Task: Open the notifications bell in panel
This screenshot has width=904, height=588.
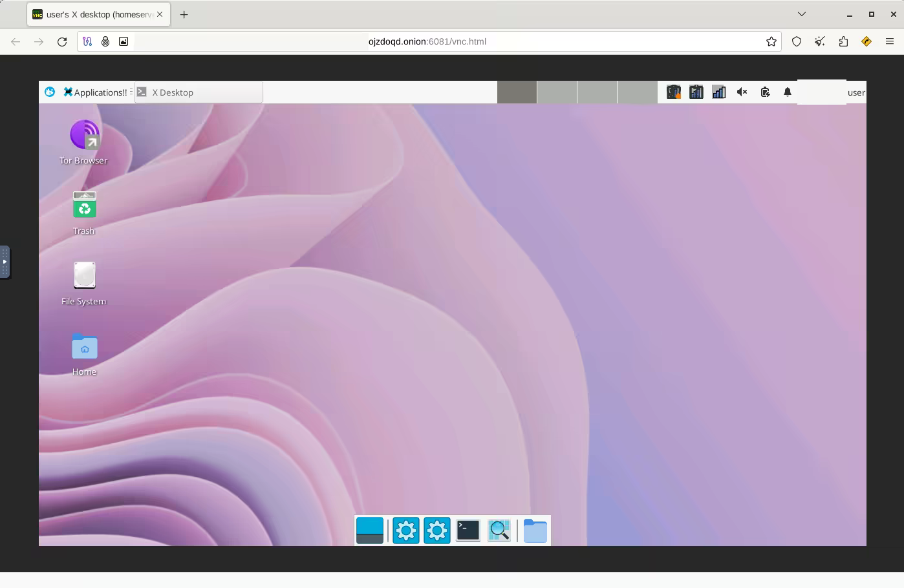Action: [787, 92]
